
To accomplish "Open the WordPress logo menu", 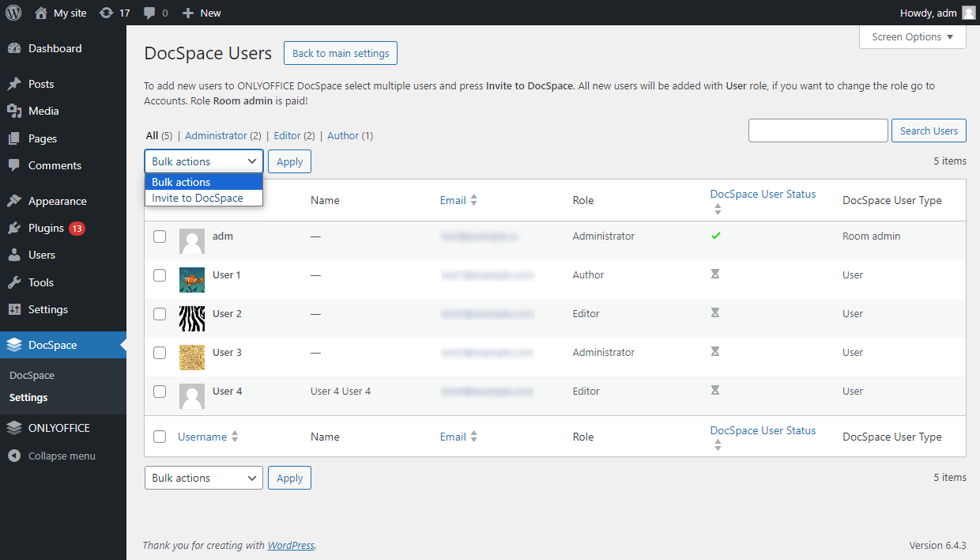I will pos(13,13).
